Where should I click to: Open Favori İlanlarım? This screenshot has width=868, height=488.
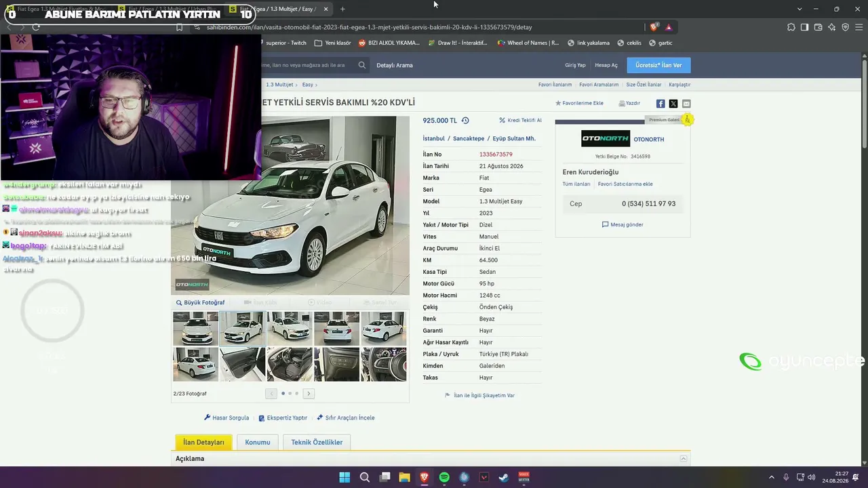555,85
